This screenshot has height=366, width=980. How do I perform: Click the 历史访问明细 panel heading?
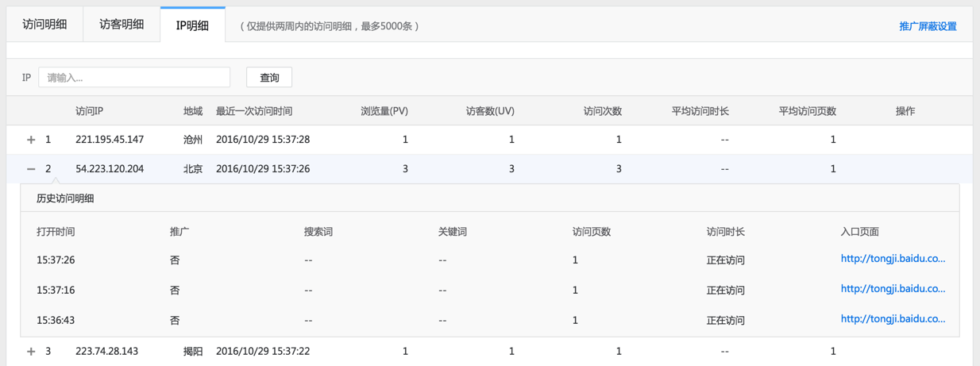(65, 198)
